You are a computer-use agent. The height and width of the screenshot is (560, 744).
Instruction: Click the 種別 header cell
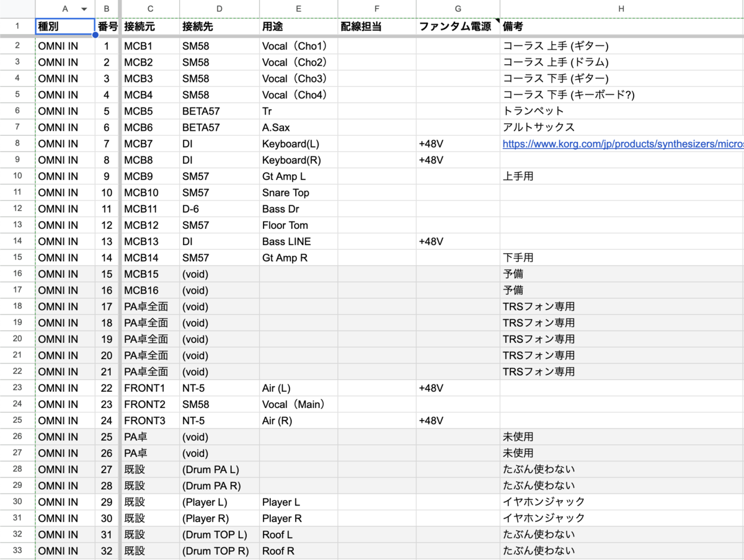tap(65, 27)
